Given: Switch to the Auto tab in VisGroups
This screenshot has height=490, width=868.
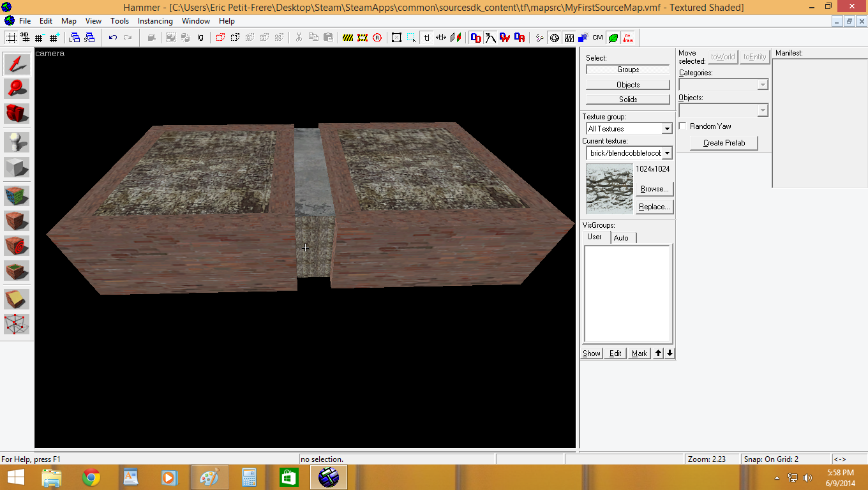Looking at the screenshot, I should [x=622, y=237].
